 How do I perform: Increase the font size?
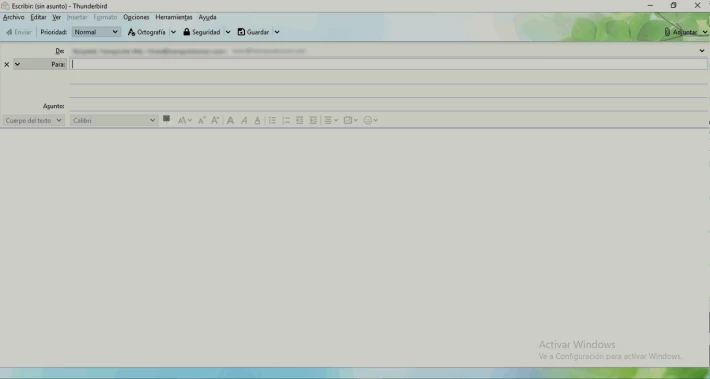215,120
